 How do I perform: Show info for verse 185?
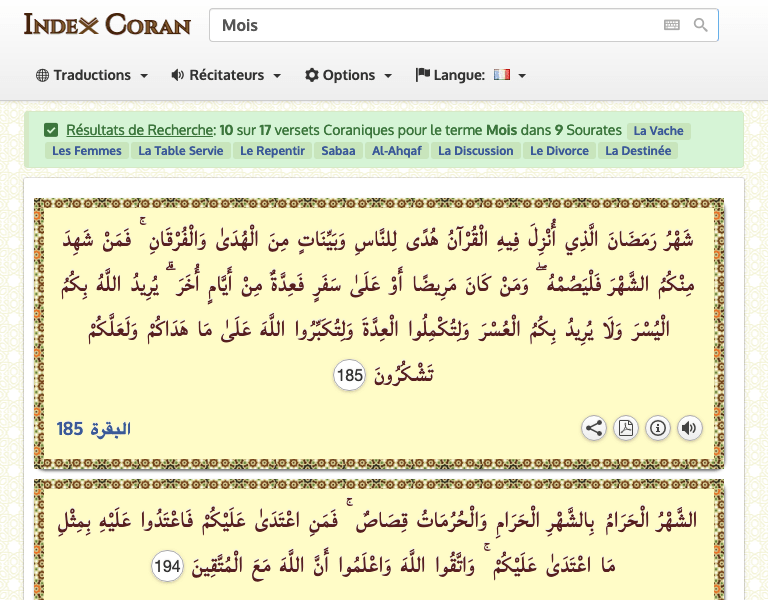(x=657, y=428)
